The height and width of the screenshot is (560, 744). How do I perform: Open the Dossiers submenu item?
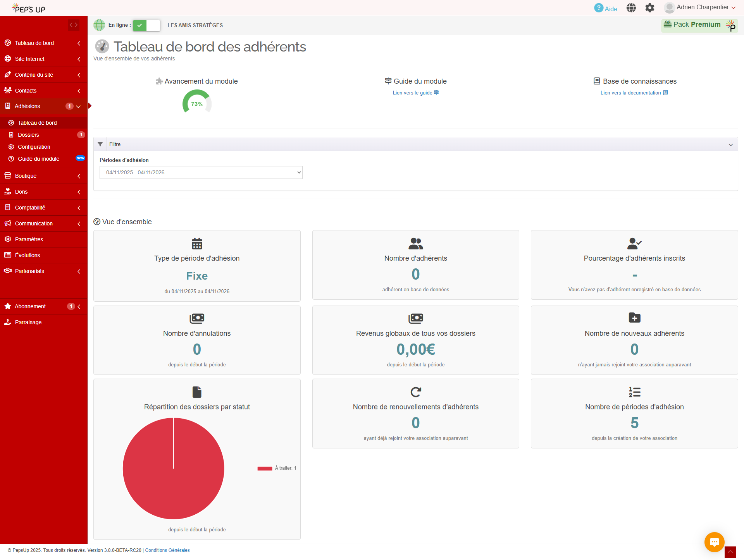(29, 135)
